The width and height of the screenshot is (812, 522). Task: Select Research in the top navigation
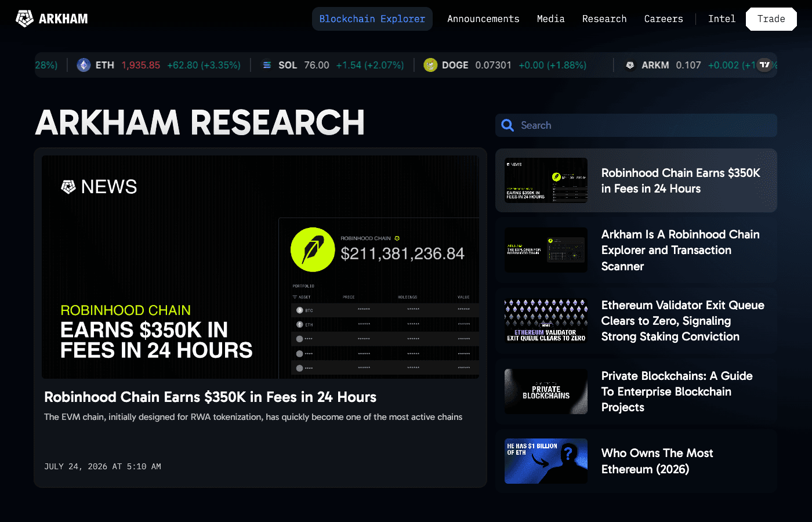[604, 19]
